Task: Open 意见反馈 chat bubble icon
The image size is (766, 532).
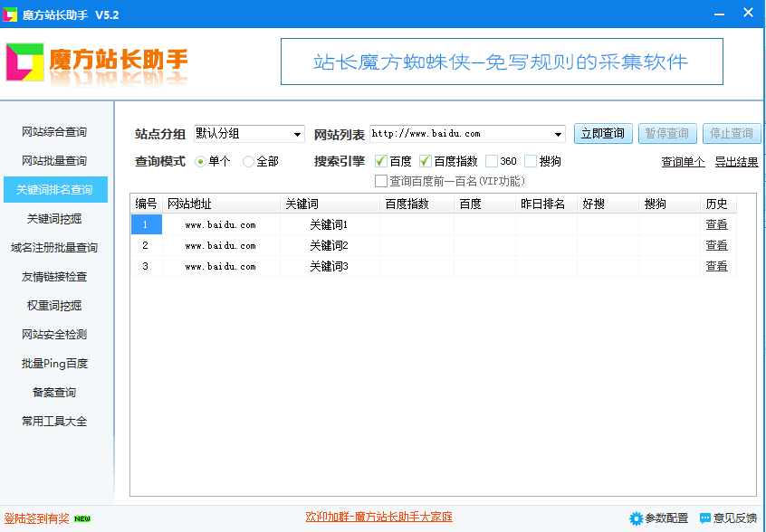Action: 705,518
